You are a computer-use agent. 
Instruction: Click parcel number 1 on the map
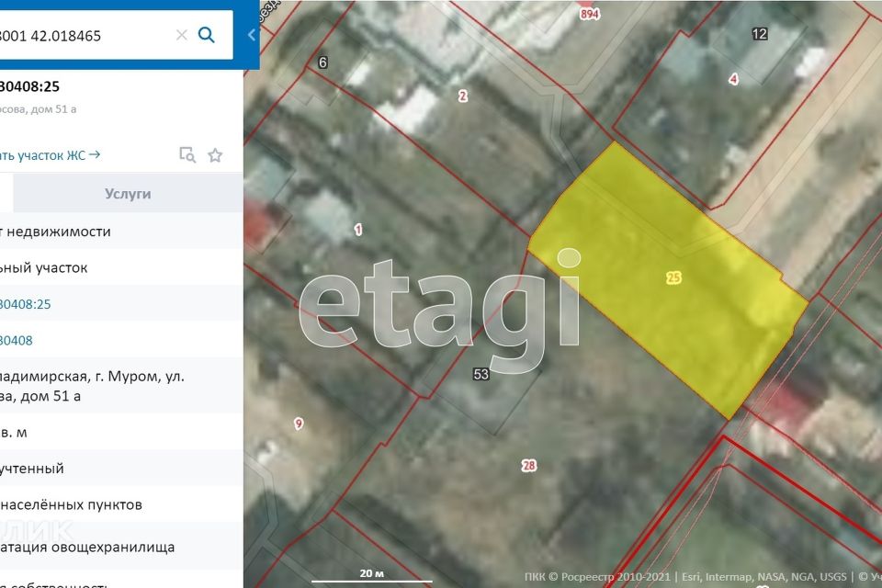[x=358, y=229]
